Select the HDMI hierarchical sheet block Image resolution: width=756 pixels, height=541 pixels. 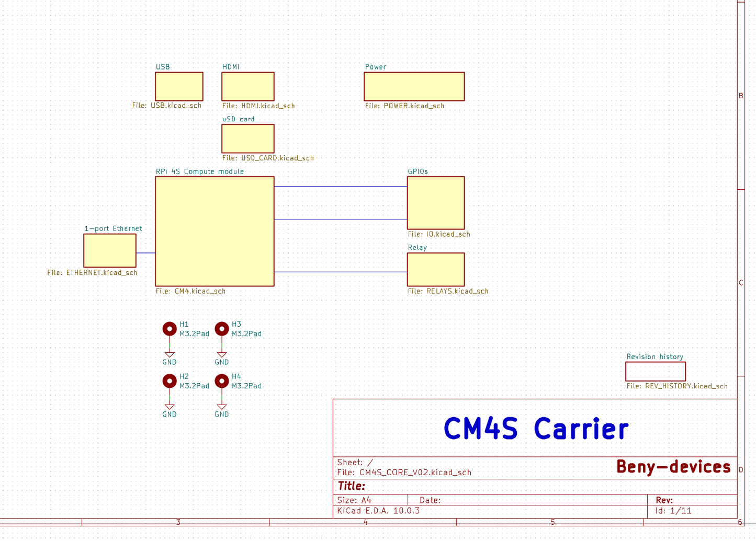248,86
